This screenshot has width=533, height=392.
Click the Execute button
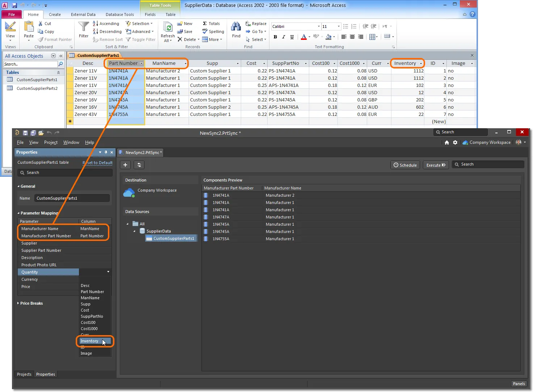436,165
